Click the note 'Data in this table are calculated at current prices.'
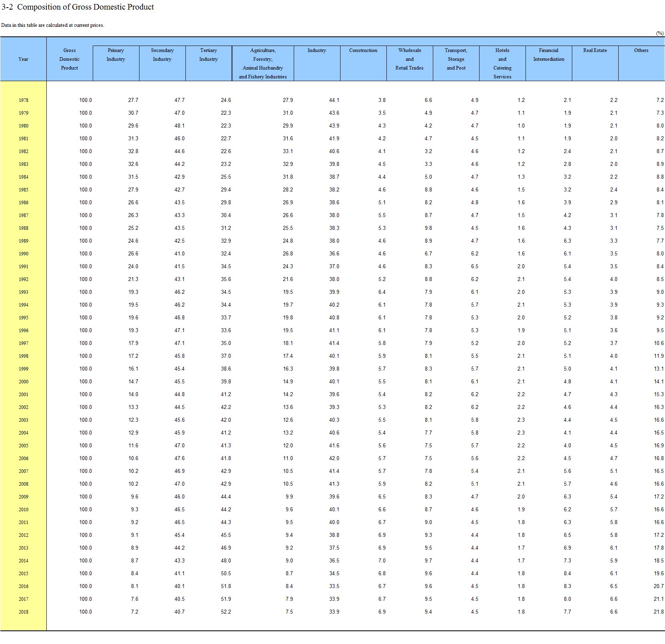This screenshot has height=644, width=665. click(x=53, y=25)
